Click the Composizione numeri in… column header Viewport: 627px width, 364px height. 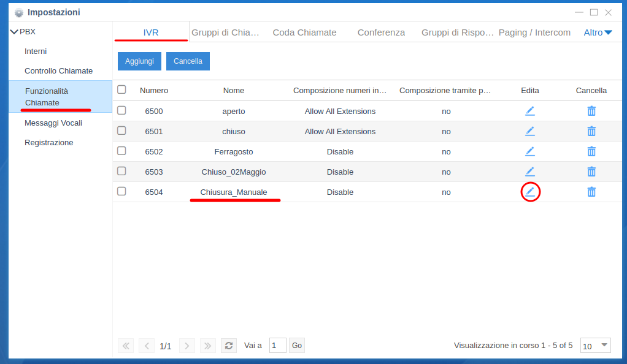[x=340, y=91]
